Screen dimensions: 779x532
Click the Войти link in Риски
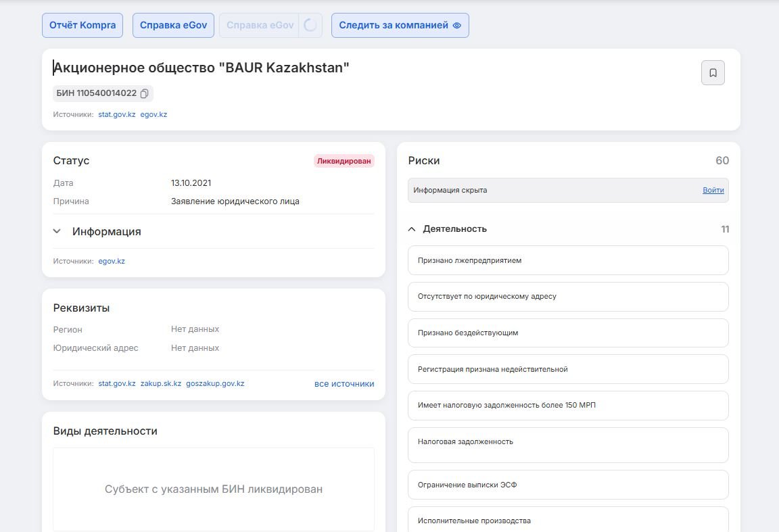tap(713, 190)
